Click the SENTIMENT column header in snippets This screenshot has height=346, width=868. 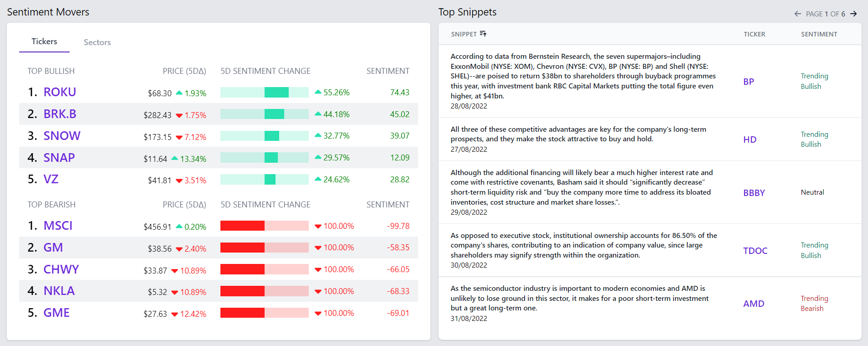[819, 34]
